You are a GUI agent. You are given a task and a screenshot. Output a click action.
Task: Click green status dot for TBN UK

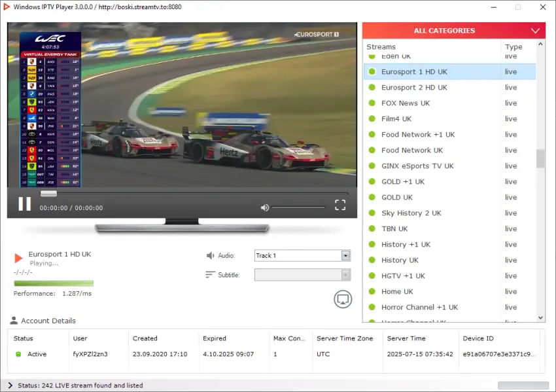coord(372,228)
